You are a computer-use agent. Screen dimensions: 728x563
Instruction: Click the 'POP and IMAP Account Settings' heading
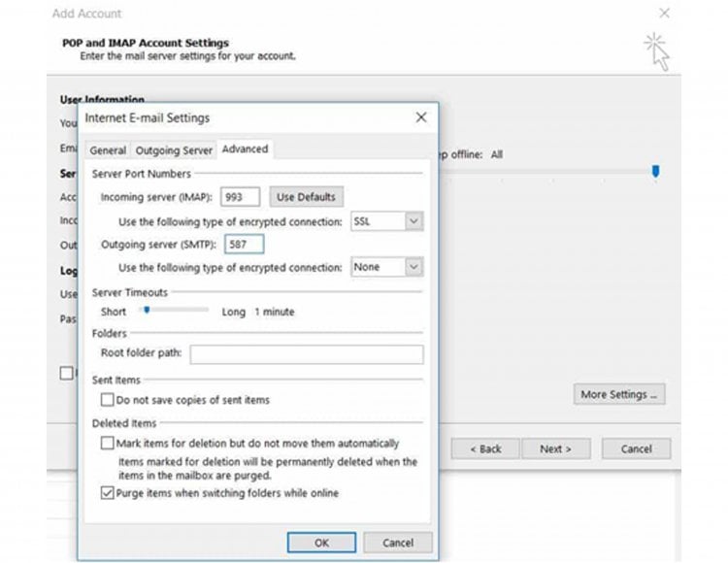[146, 43]
